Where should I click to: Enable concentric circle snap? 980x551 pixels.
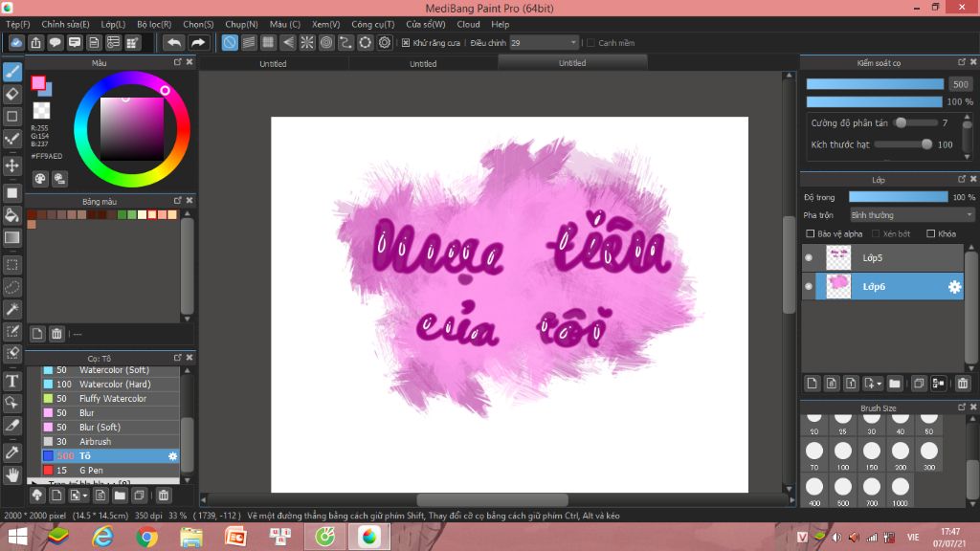(326, 42)
